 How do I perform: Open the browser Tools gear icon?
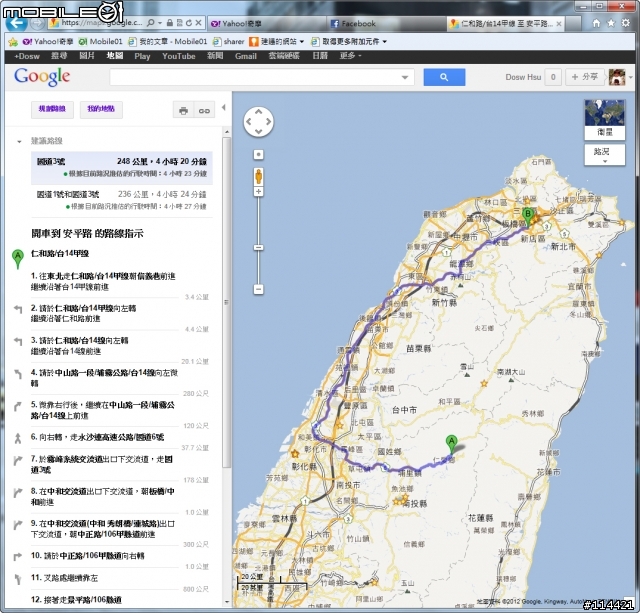coord(625,23)
